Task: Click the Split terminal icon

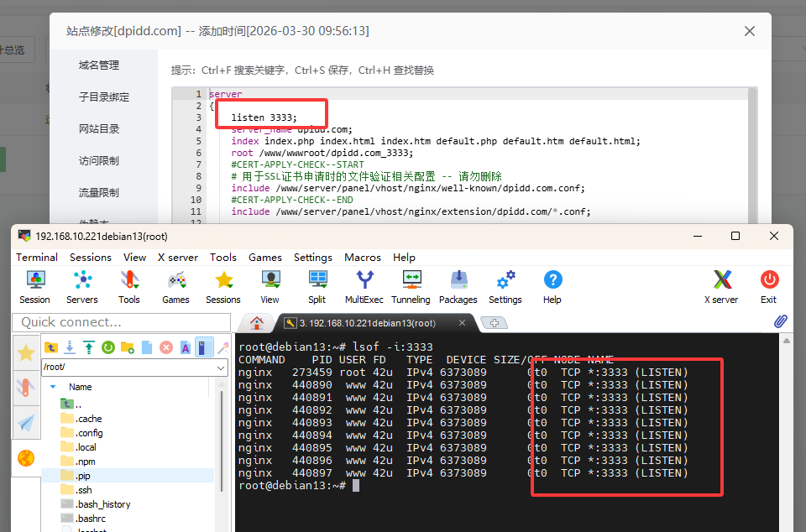Action: click(317, 287)
